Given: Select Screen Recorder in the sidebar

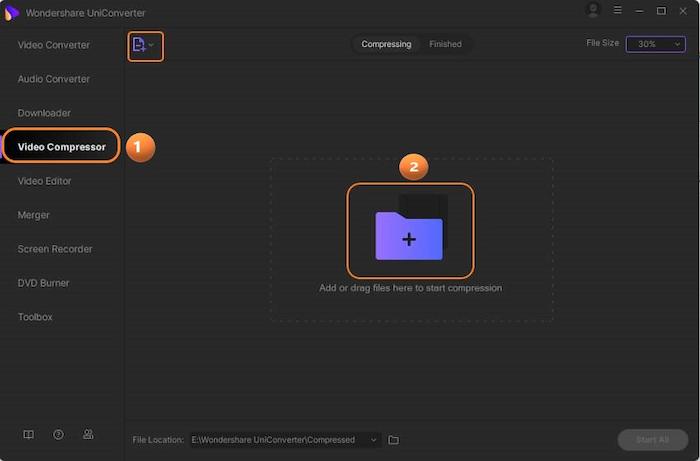Looking at the screenshot, I should (x=55, y=249).
